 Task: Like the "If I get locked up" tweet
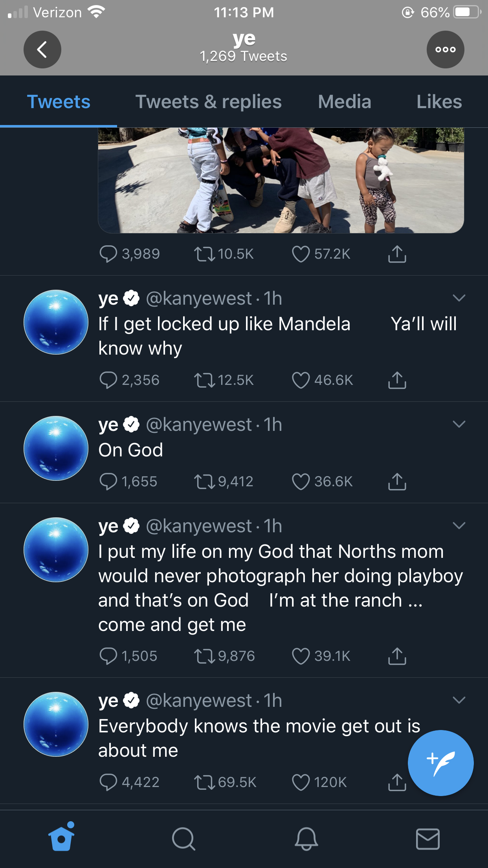pyautogui.click(x=301, y=380)
